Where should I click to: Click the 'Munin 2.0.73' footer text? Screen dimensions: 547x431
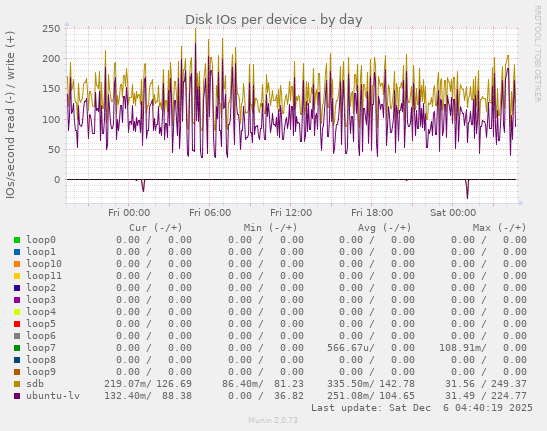coord(273,420)
